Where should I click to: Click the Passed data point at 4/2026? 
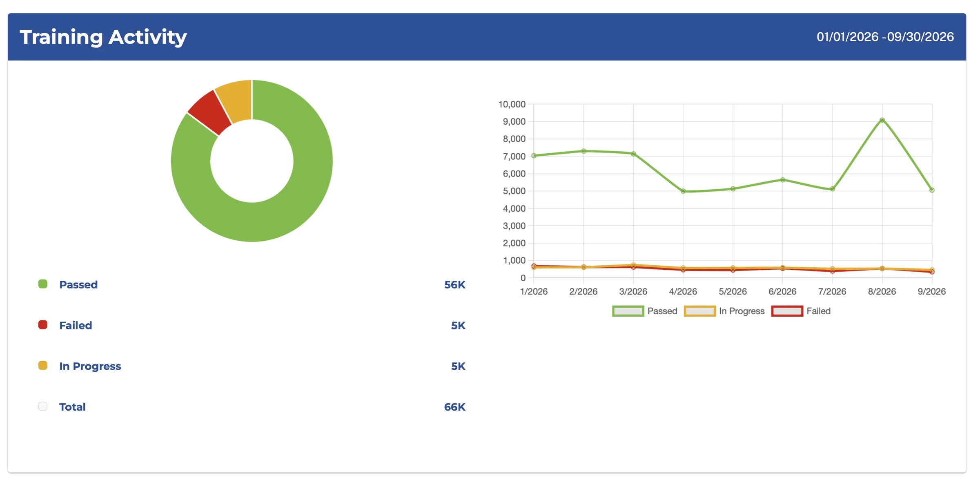click(x=683, y=191)
